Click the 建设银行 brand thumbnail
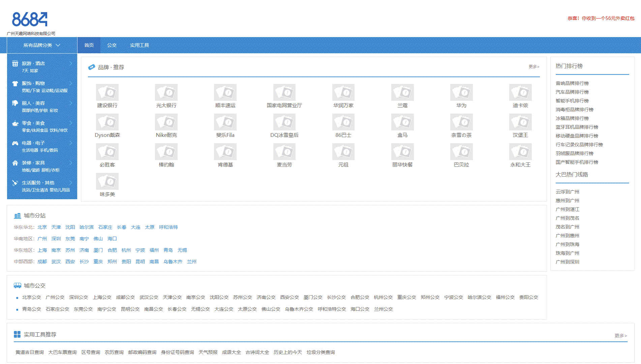The image size is (641, 364). point(107,92)
